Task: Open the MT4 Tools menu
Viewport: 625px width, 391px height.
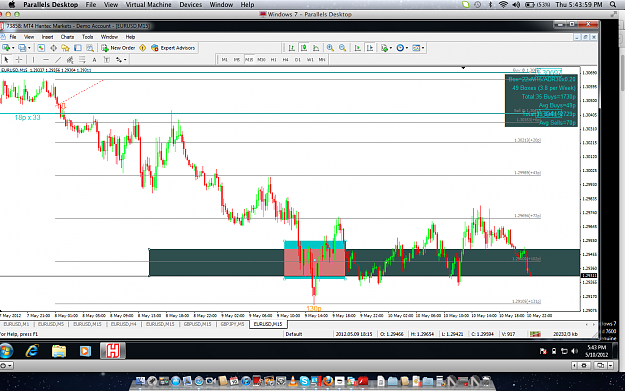Action: coord(87,37)
